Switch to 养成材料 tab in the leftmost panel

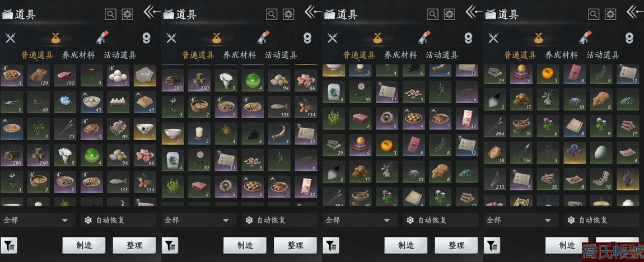(78, 55)
